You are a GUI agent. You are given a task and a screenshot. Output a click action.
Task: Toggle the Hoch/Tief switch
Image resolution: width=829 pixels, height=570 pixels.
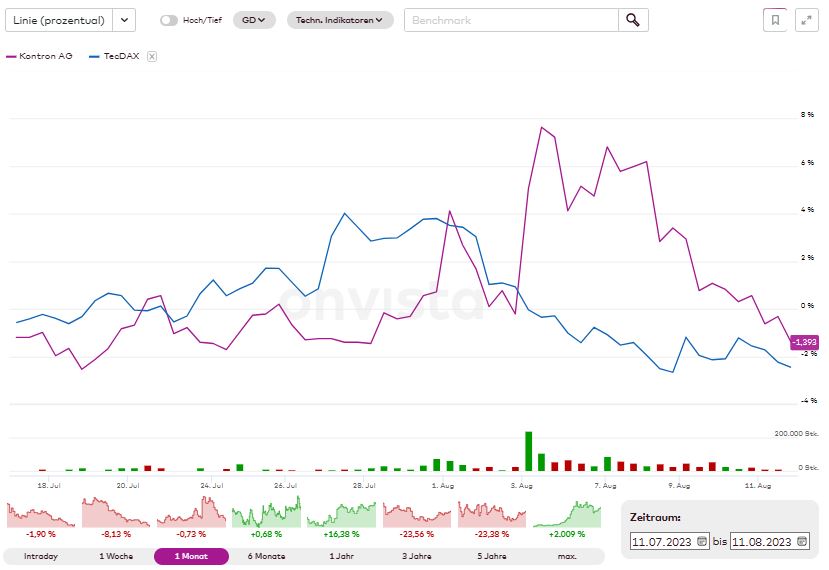[x=169, y=20]
